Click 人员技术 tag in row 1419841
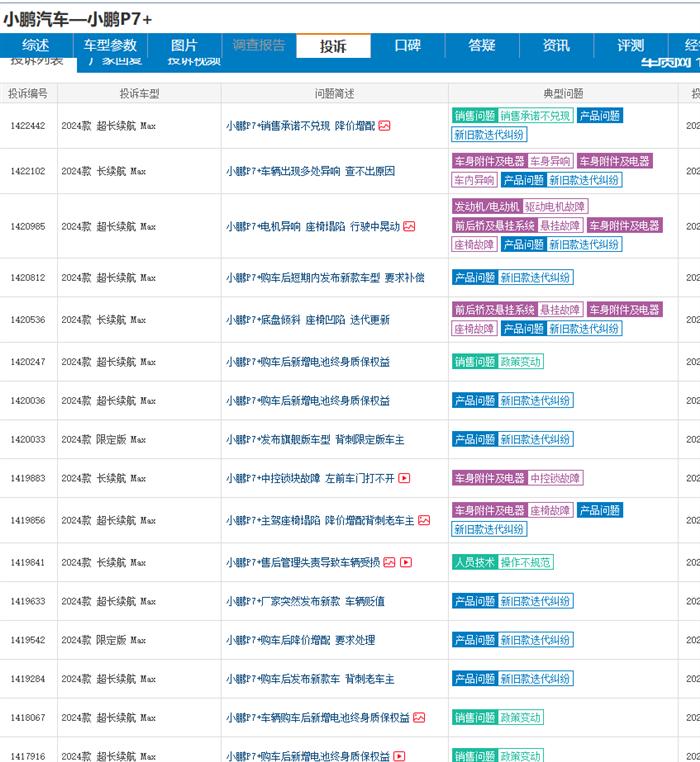 coord(474,562)
